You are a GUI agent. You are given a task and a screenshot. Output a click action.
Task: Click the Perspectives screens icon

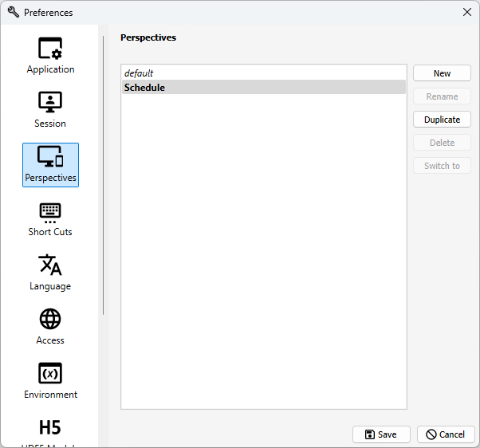50,156
